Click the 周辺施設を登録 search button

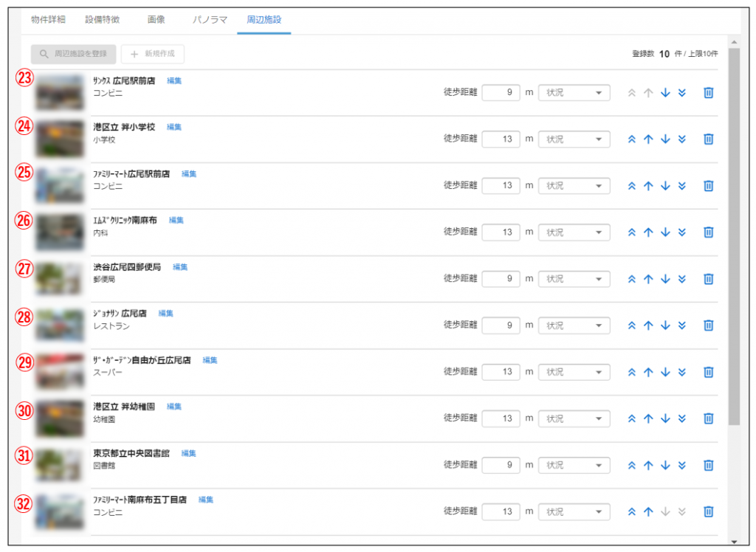pyautogui.click(x=73, y=54)
